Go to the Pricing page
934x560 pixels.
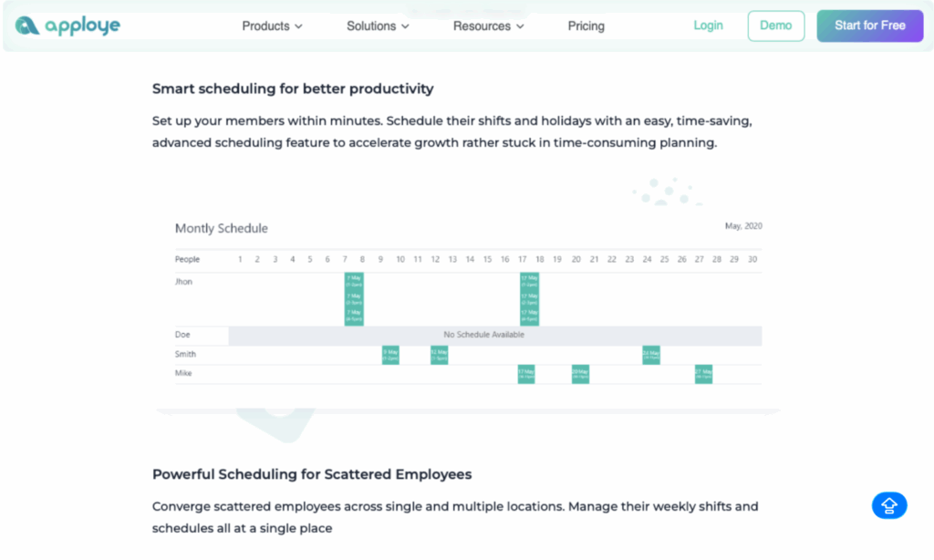586,26
